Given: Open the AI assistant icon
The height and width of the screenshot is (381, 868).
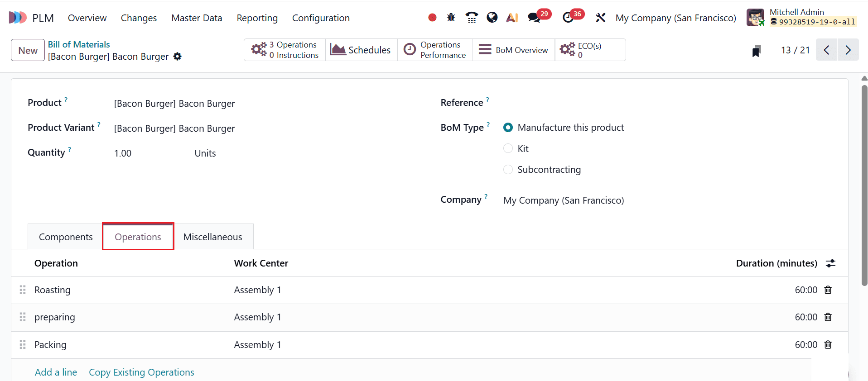Looking at the screenshot, I should pyautogui.click(x=512, y=18).
